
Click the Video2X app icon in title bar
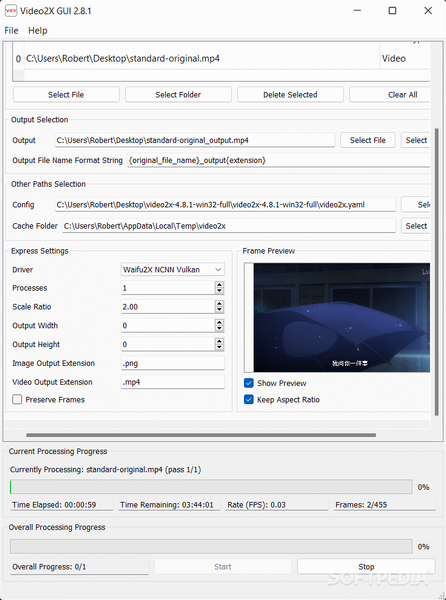pyautogui.click(x=11, y=11)
